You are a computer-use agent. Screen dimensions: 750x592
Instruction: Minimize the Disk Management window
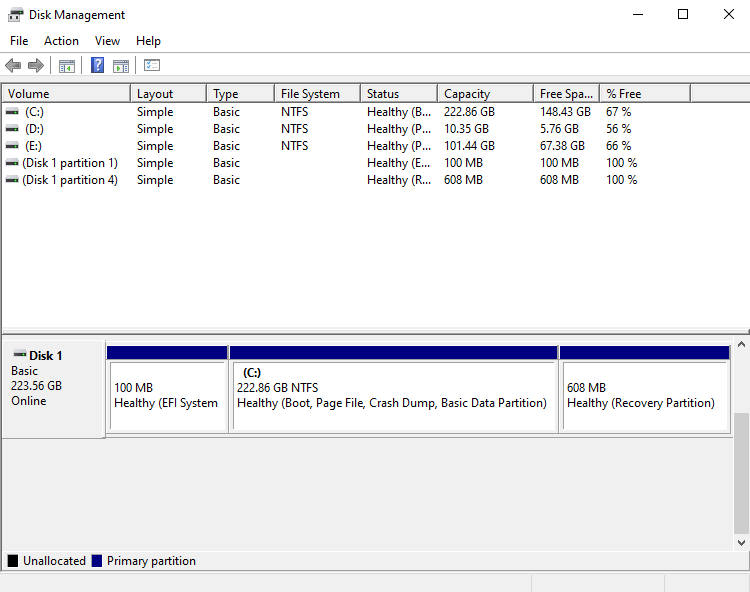click(638, 14)
